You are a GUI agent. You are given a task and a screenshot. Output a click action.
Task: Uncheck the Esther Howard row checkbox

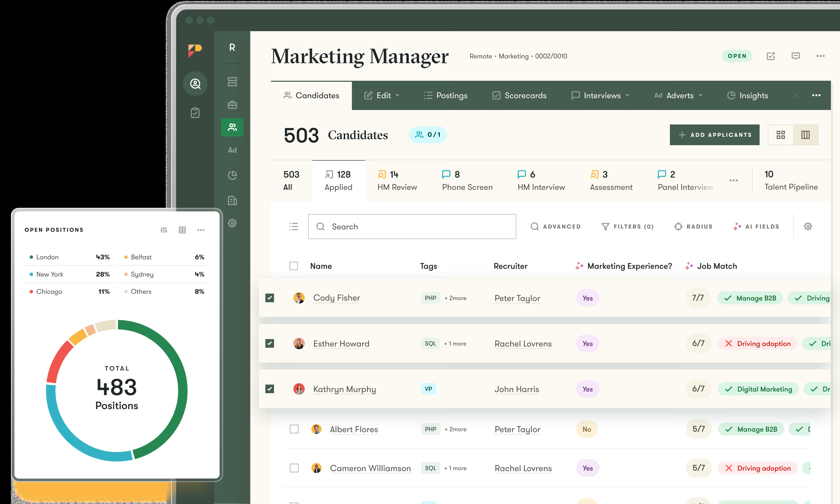pyautogui.click(x=269, y=343)
